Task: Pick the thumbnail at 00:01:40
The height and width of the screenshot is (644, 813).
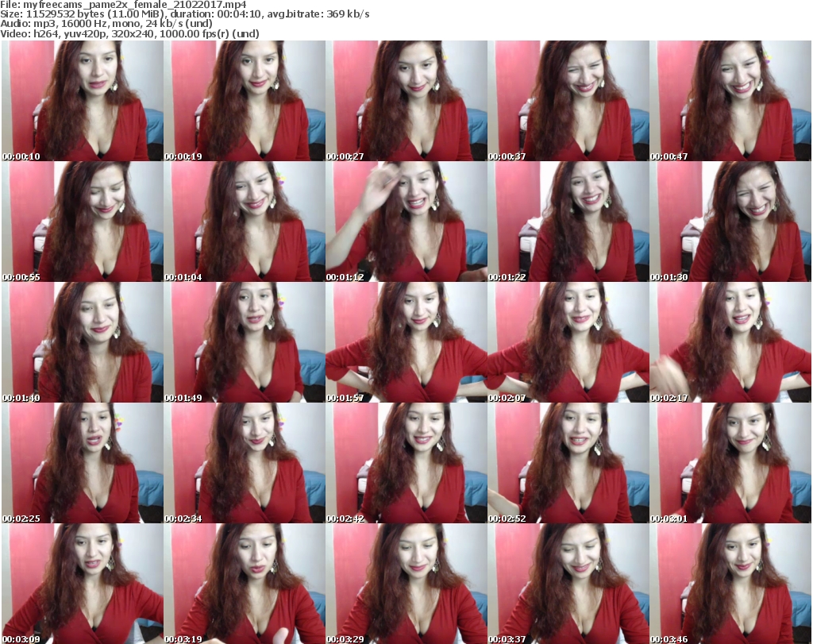Action: 83,342
